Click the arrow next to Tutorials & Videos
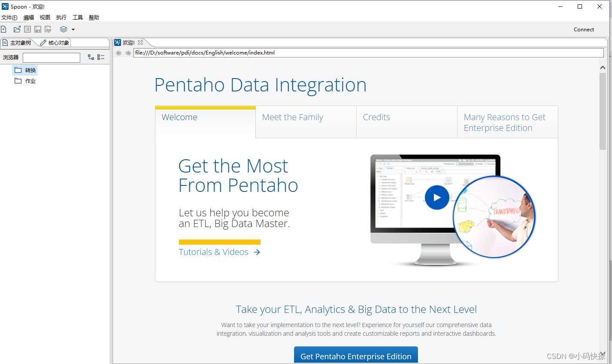612x364 pixels. point(257,252)
